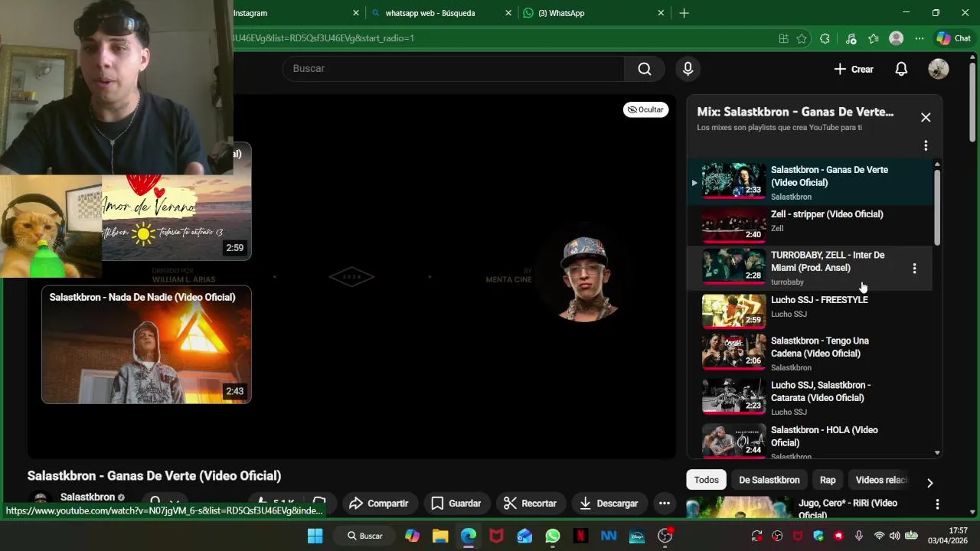This screenshot has width=980, height=551.
Task: Open volume control in system tray
Action: point(894,536)
